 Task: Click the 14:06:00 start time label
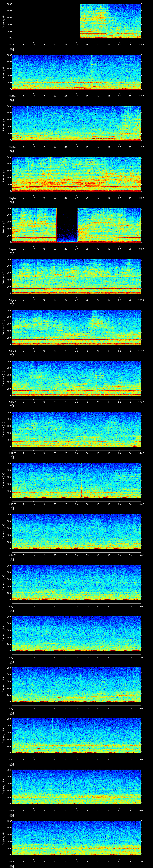[12, 147]
